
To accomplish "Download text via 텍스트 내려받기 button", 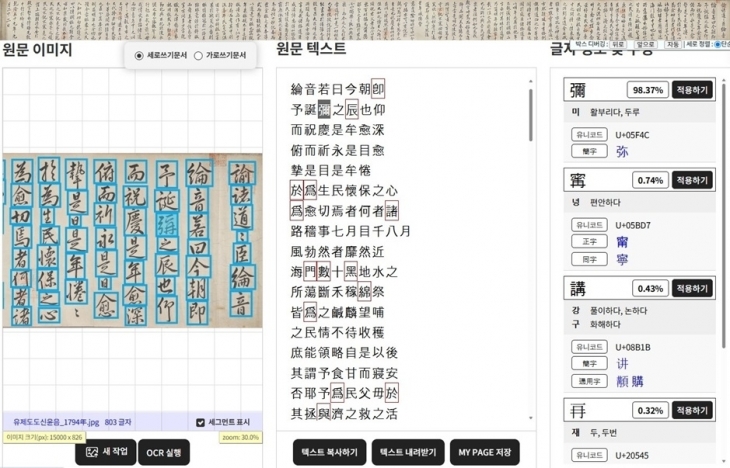I will (407, 452).
